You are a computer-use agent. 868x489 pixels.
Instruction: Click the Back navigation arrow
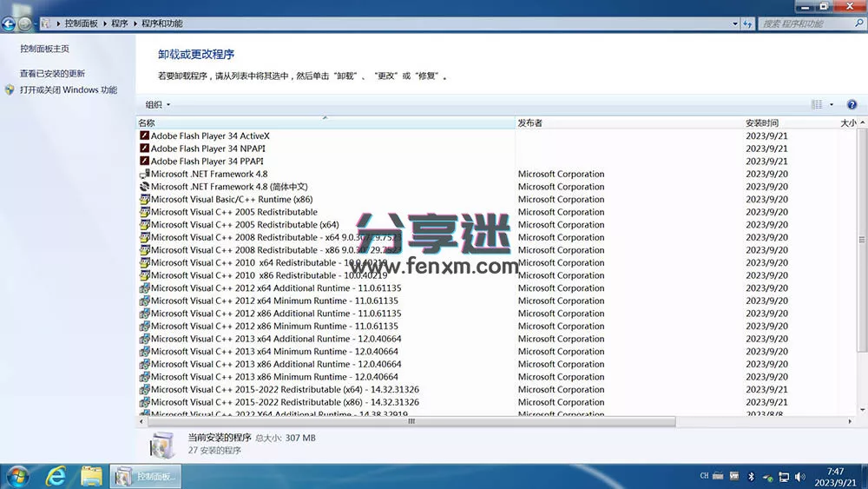(x=9, y=23)
